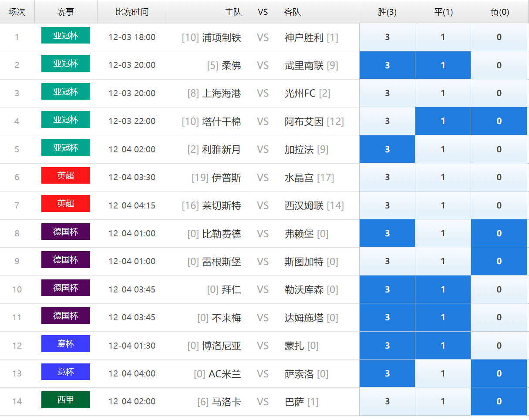This screenshot has width=529, height=420.
Task: Select win (3) for 塔什干棉 match
Action: pyautogui.click(x=387, y=121)
